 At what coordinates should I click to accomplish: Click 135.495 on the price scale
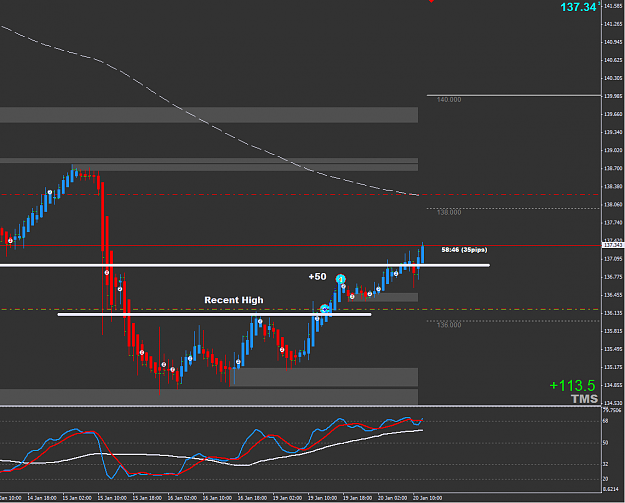(613, 349)
